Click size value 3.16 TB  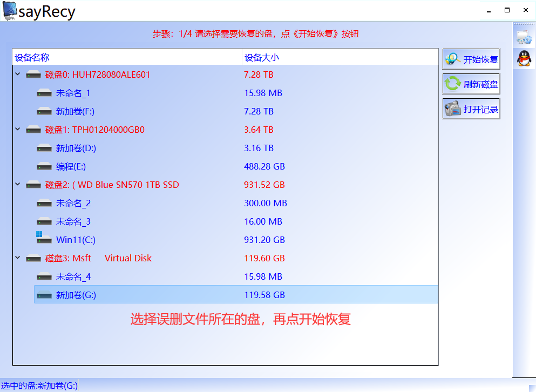pos(259,148)
